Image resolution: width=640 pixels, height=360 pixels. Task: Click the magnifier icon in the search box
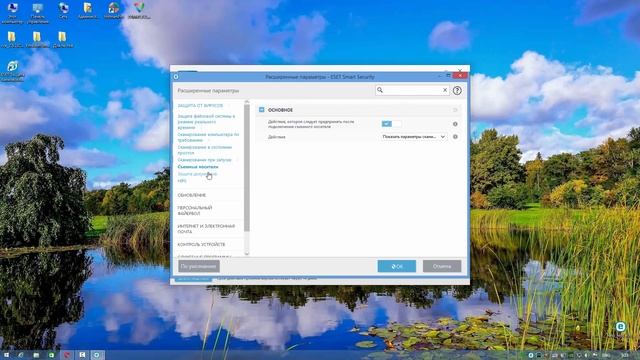click(x=380, y=90)
